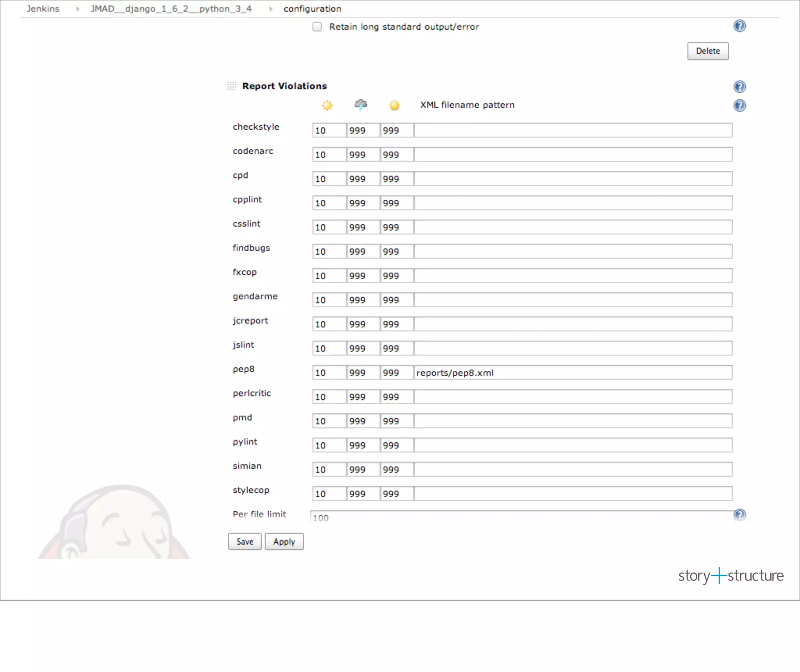800x672 pixels.
Task: Click fxcop XML filename pattern field
Action: [x=573, y=276]
